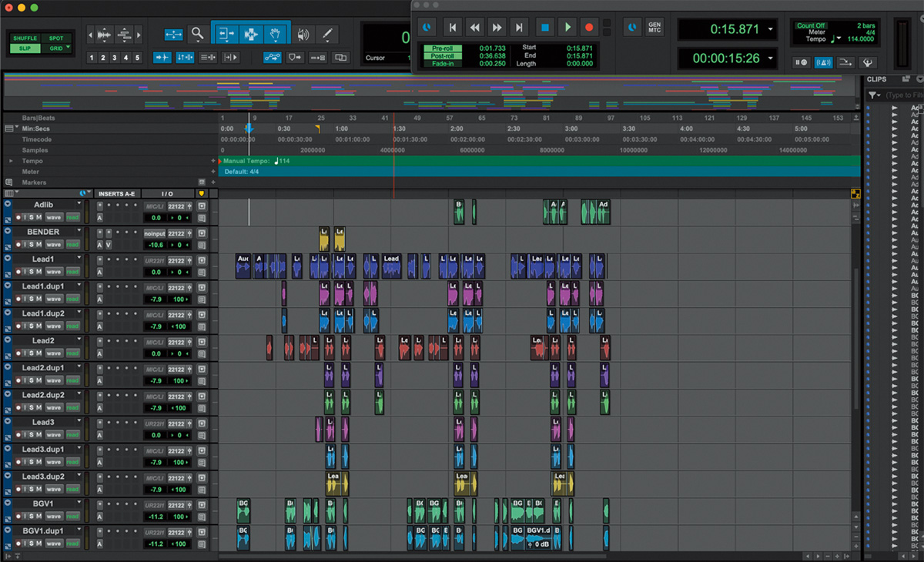Click the INSERTS A-E column header
The width and height of the screenshot is (924, 562).
coord(117,193)
